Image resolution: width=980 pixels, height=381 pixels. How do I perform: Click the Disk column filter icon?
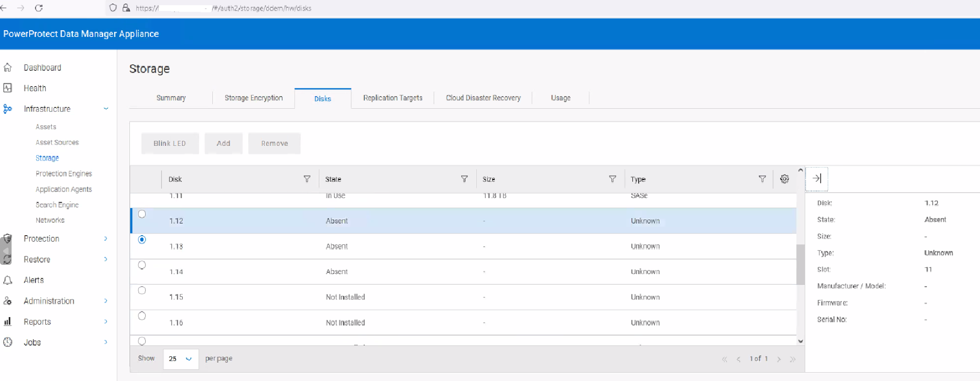pyautogui.click(x=306, y=179)
